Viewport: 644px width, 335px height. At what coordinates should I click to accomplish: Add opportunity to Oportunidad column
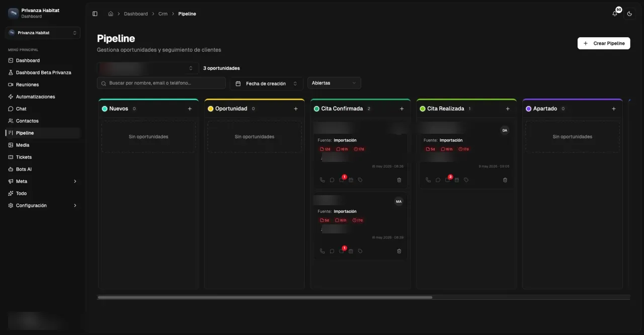click(x=296, y=109)
